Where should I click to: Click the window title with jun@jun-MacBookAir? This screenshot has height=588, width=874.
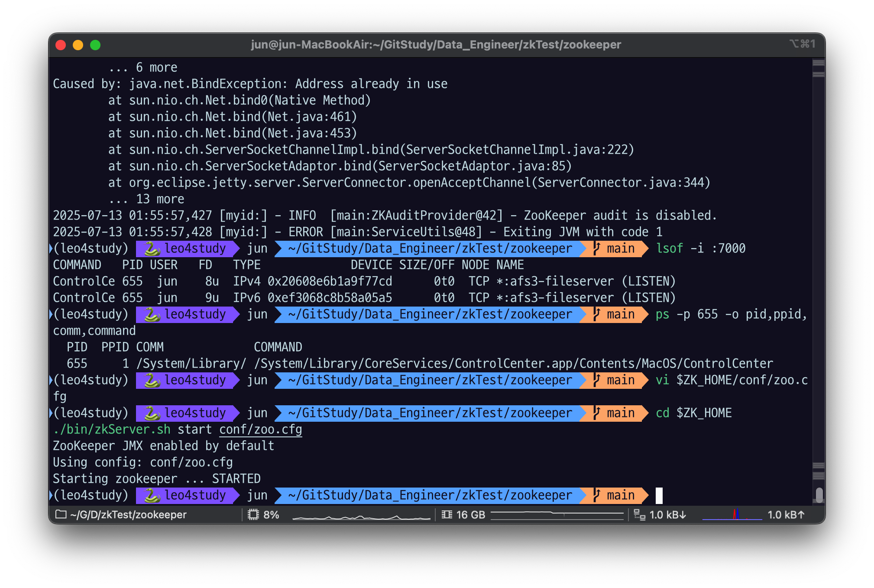436,45
